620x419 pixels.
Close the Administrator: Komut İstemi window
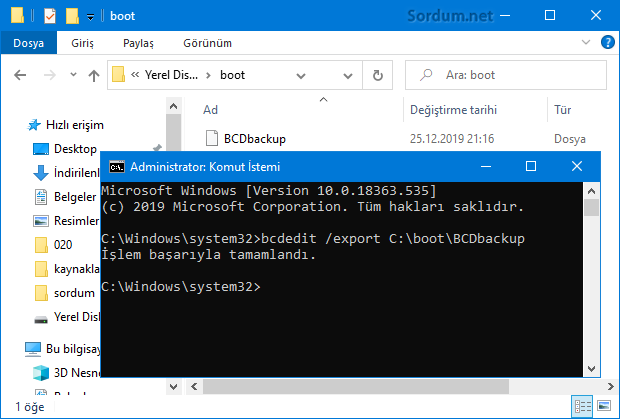[x=577, y=166]
